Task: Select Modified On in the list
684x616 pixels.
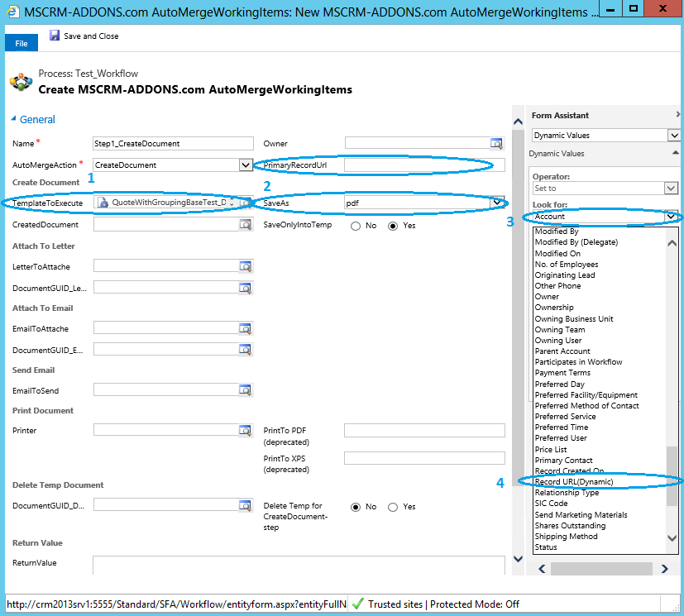Action: [x=557, y=253]
